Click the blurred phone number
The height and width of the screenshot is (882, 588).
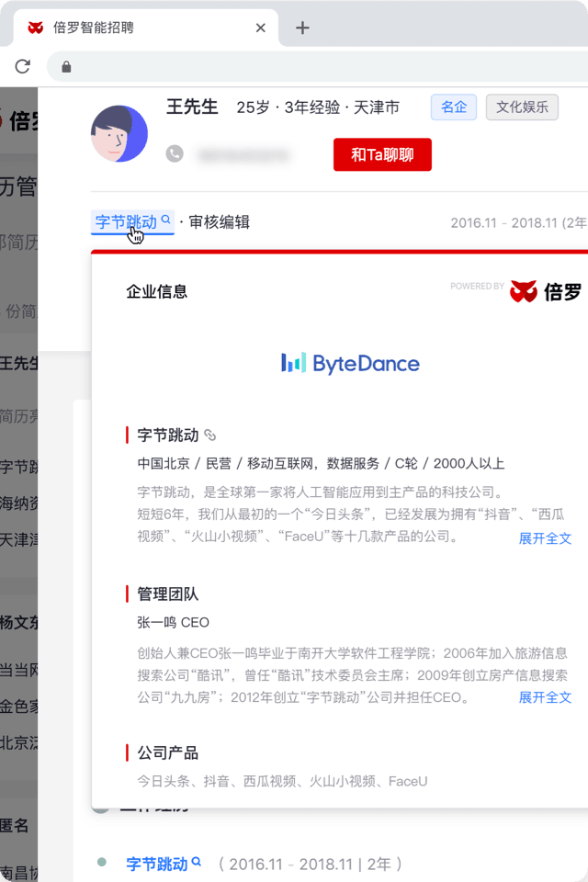243,154
